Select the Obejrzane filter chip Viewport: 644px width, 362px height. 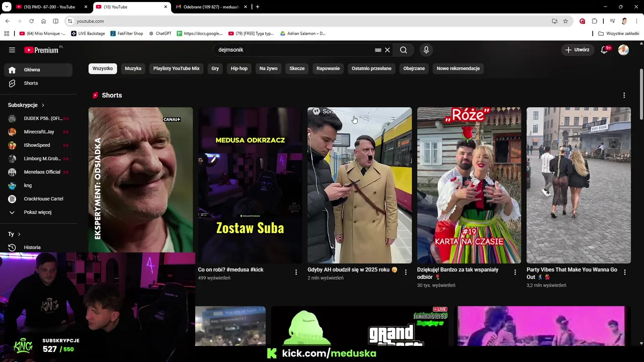(x=414, y=68)
